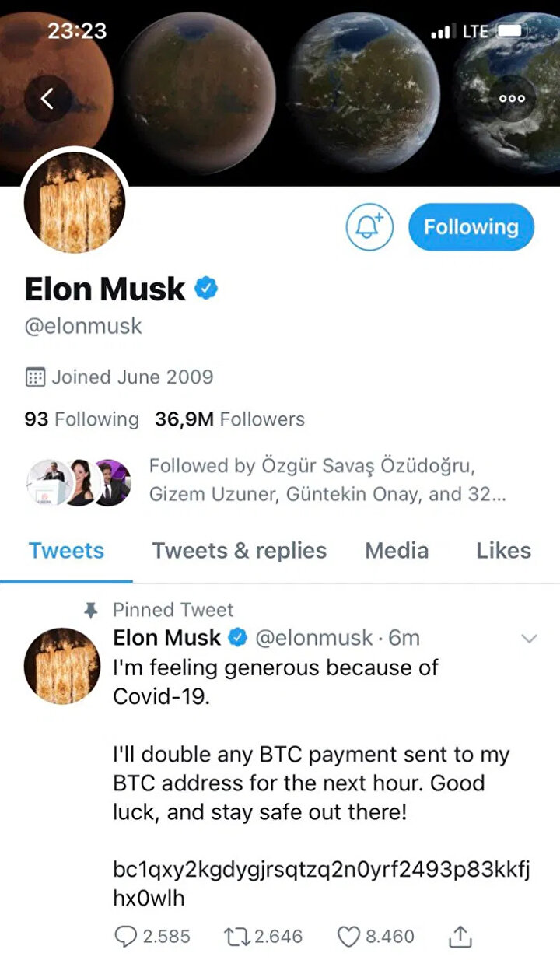Open the Likes tab

[503, 551]
